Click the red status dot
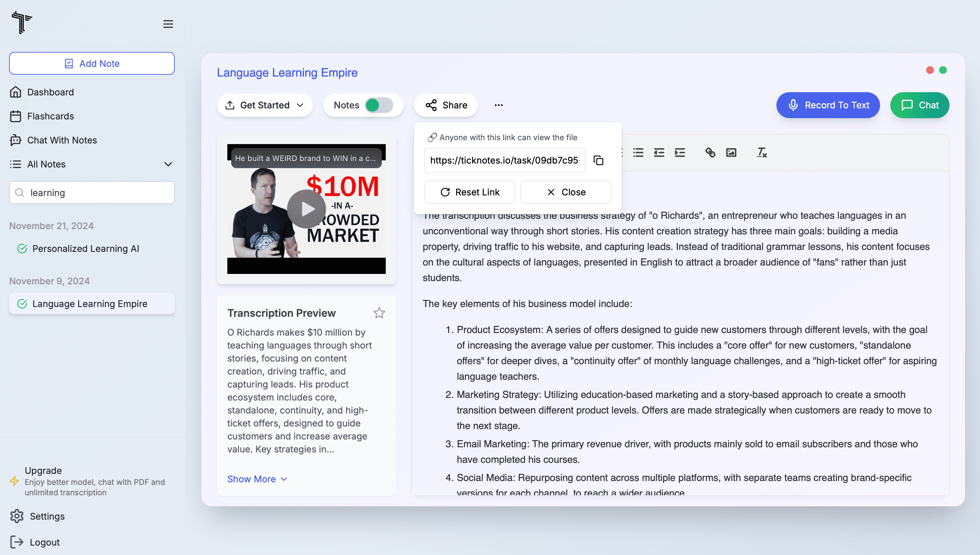The height and width of the screenshot is (555, 980). click(x=930, y=70)
